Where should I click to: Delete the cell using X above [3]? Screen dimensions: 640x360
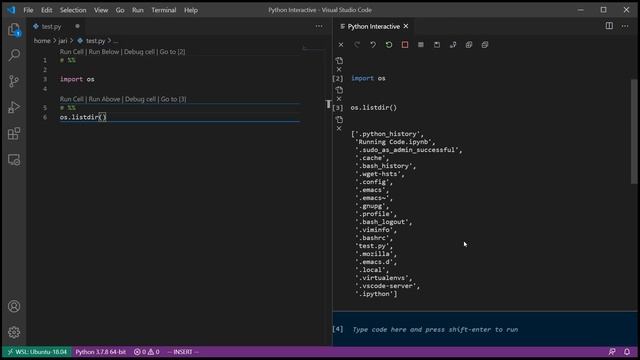tap(339, 99)
